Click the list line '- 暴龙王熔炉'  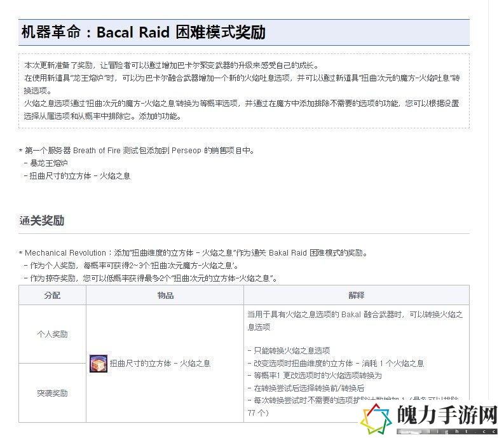tap(46, 163)
